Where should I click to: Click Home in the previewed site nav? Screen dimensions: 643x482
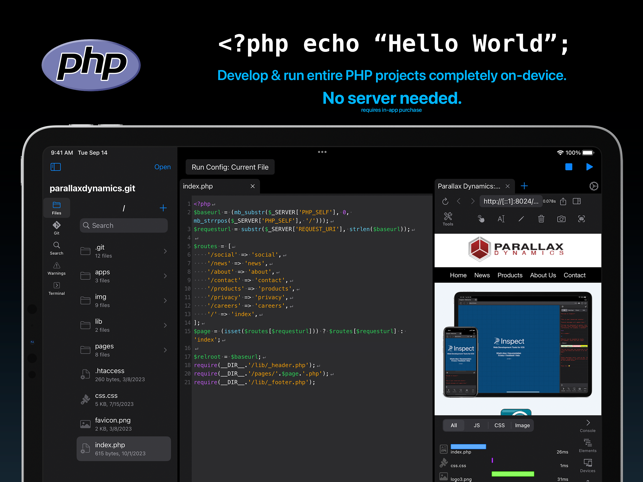458,275
